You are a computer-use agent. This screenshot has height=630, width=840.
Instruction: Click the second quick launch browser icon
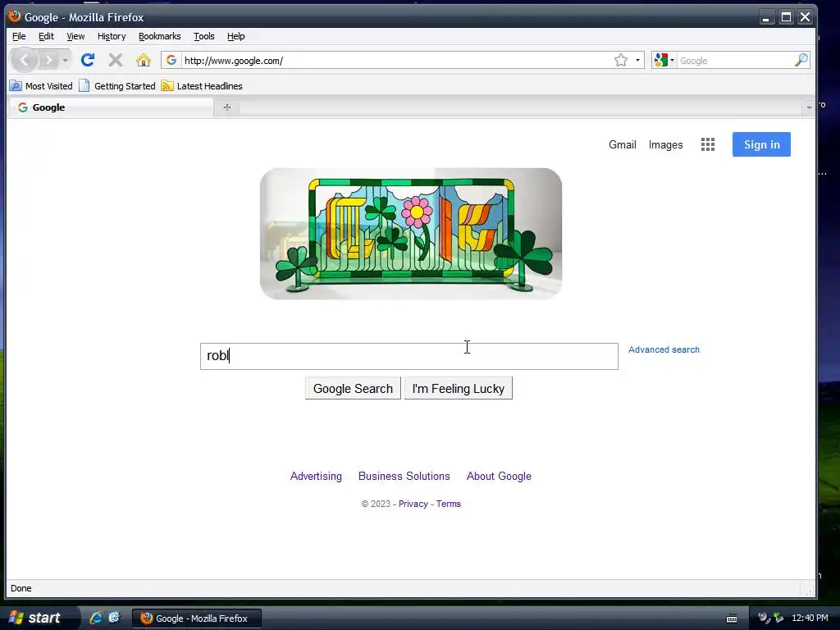[x=114, y=618]
